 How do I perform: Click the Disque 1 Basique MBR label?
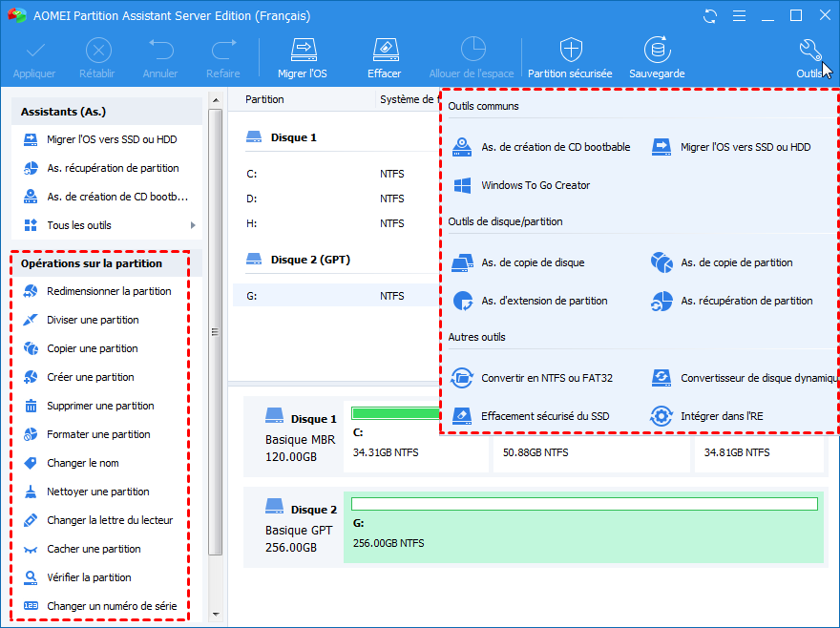coord(300,437)
